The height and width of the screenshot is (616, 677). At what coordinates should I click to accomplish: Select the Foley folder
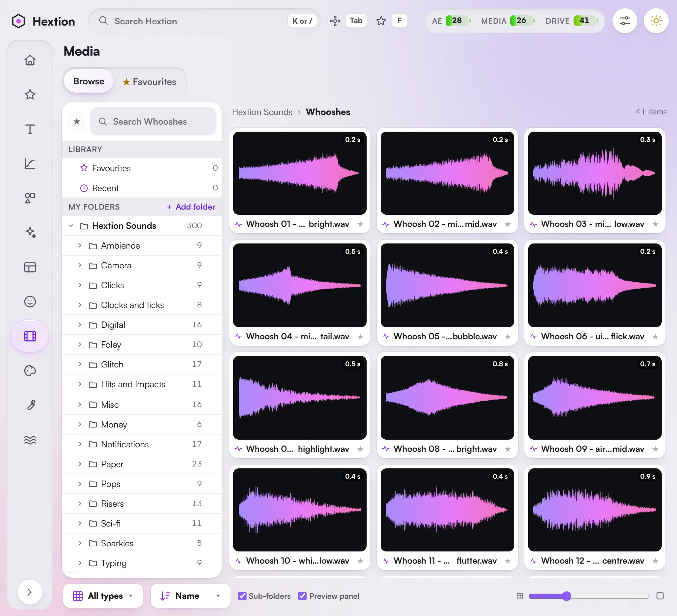(142, 344)
